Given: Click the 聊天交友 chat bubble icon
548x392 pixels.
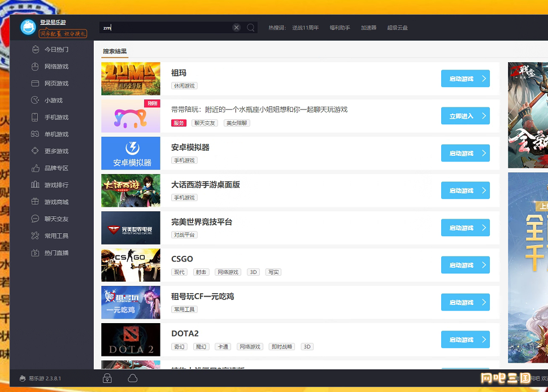Looking at the screenshot, I should click(35, 219).
